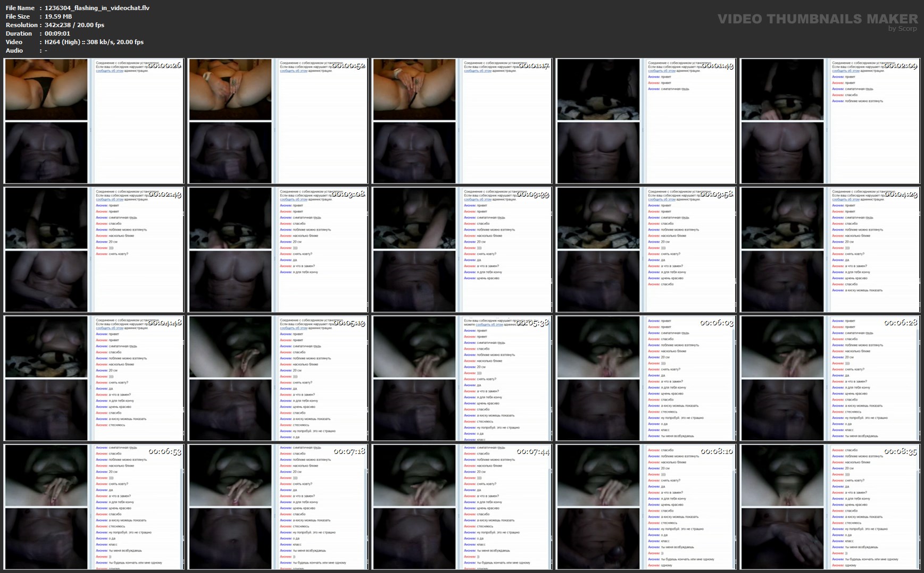Select the thumbnail timestamped 00:08:10

[646, 507]
